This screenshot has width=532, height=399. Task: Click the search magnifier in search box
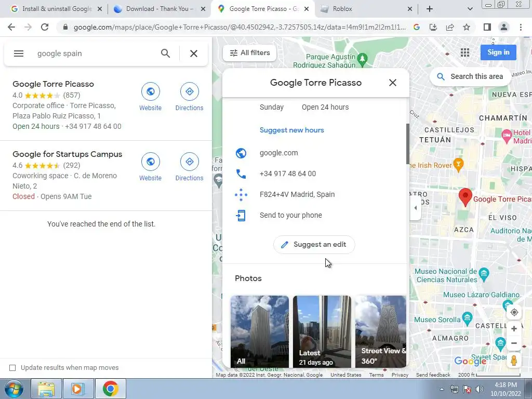tap(165, 54)
